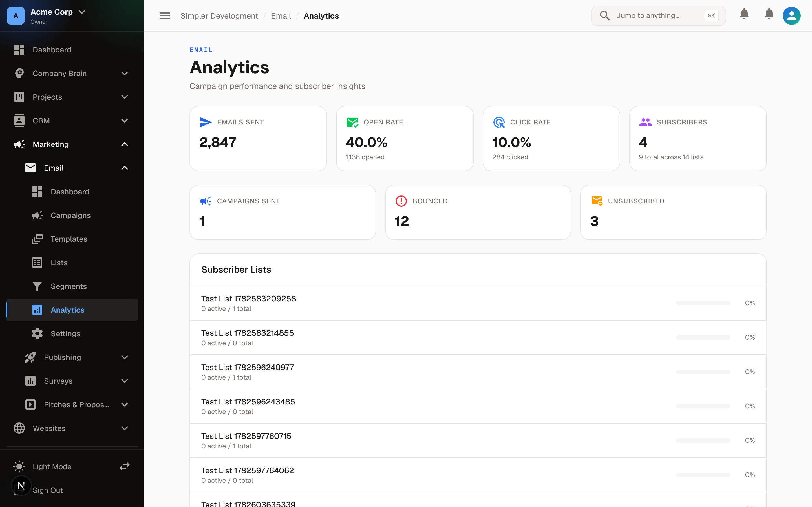Image resolution: width=812 pixels, height=507 pixels.
Task: Go to Email Settings gear item
Action: pos(72,333)
